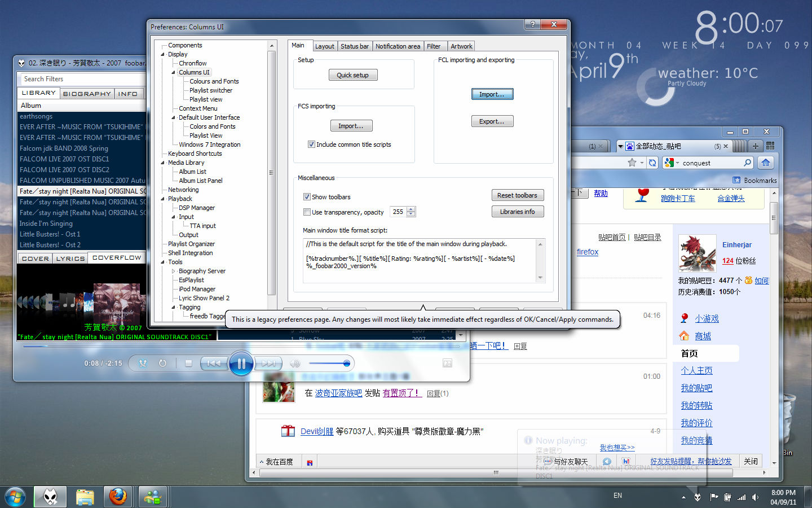Select Colours and Fonts under Columns UI
This screenshot has width=812, height=508.
click(214, 81)
